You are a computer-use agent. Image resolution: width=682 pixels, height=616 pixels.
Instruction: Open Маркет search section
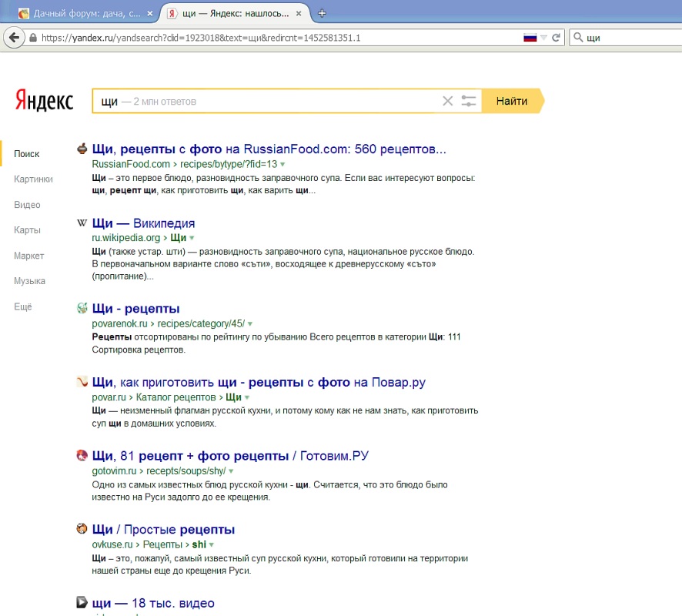(x=28, y=256)
